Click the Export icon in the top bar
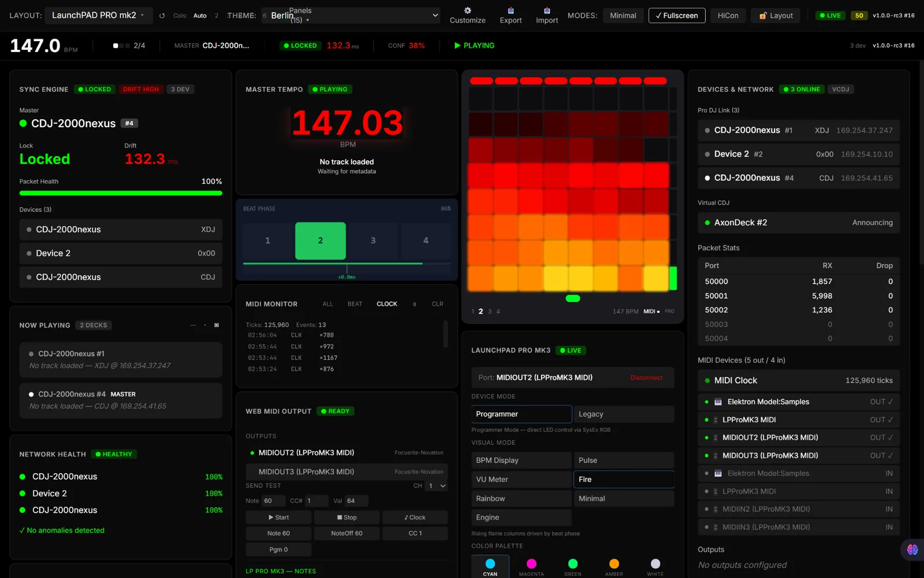Viewport: 924px width, 578px height. (x=511, y=10)
